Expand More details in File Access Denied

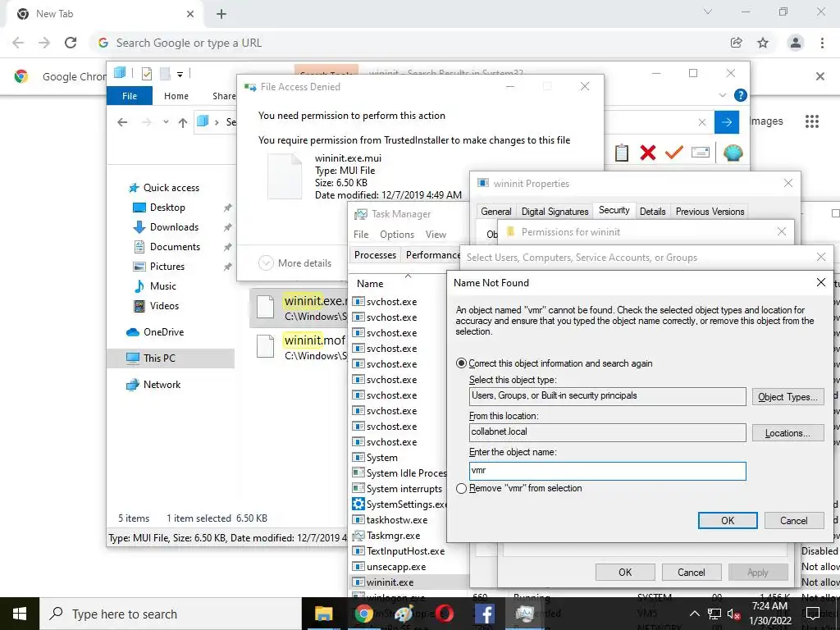pos(295,263)
